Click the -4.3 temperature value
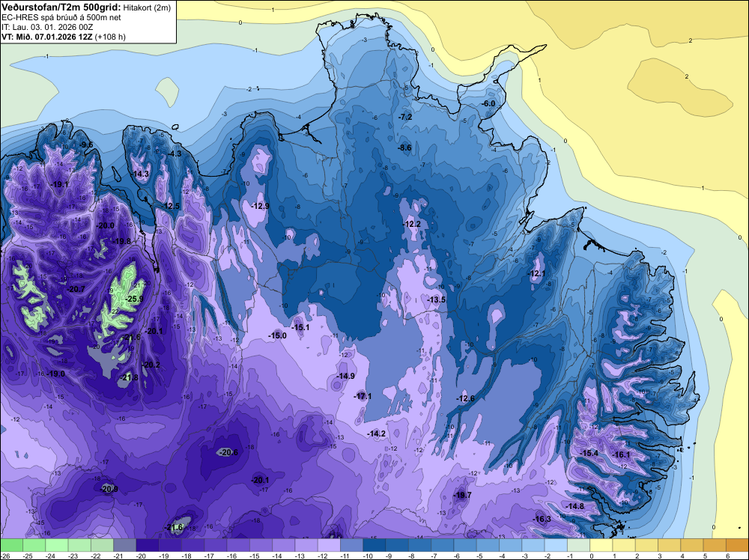The width and height of the screenshot is (749, 560). click(175, 153)
